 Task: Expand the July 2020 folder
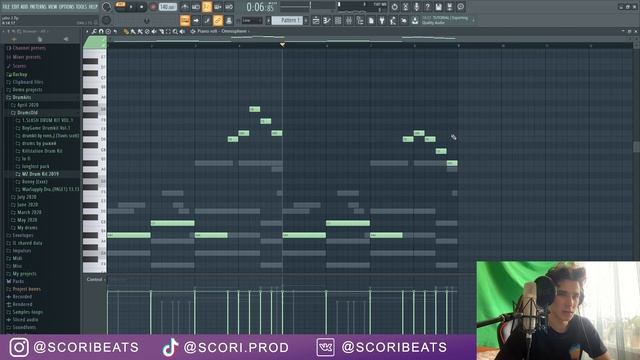click(x=27, y=197)
